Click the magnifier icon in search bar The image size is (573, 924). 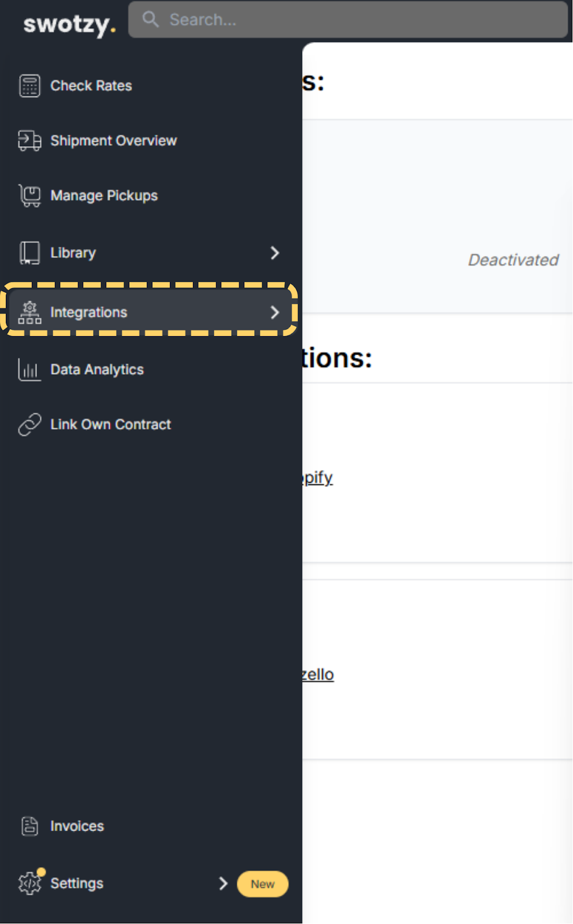pyautogui.click(x=150, y=19)
